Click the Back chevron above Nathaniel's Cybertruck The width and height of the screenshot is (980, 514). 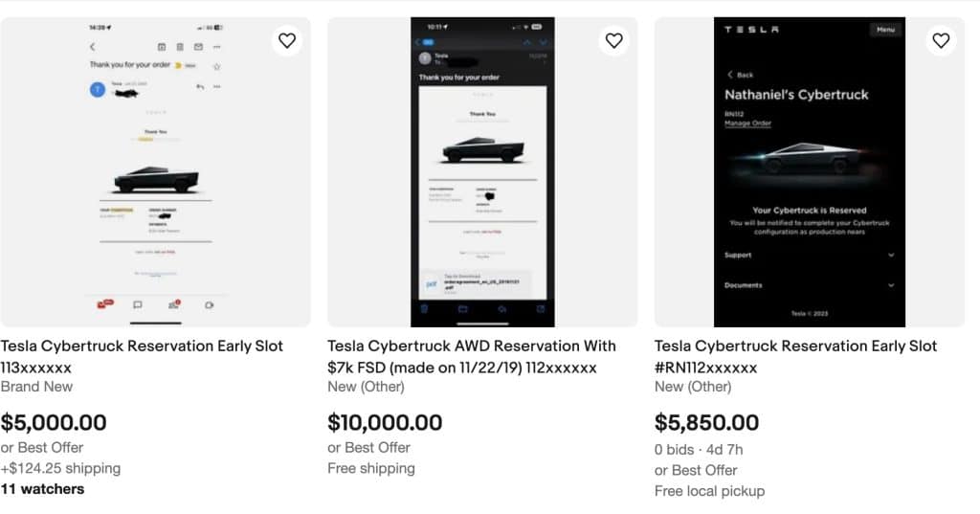[730, 75]
